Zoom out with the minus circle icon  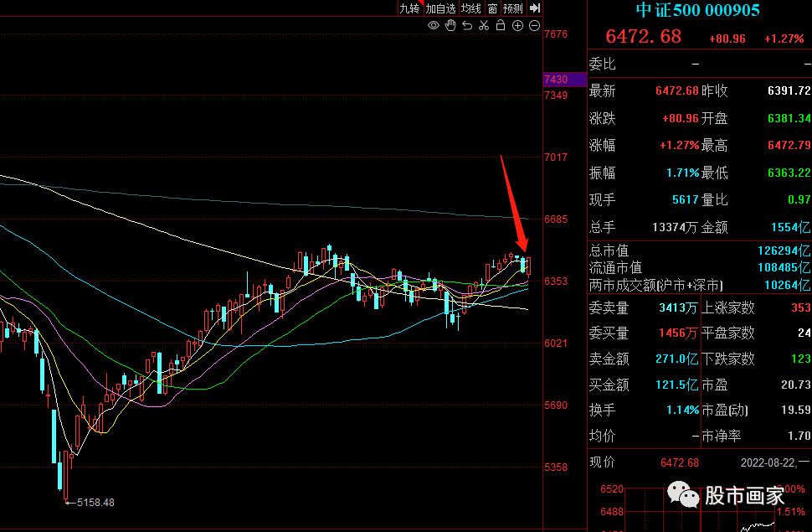[534, 25]
